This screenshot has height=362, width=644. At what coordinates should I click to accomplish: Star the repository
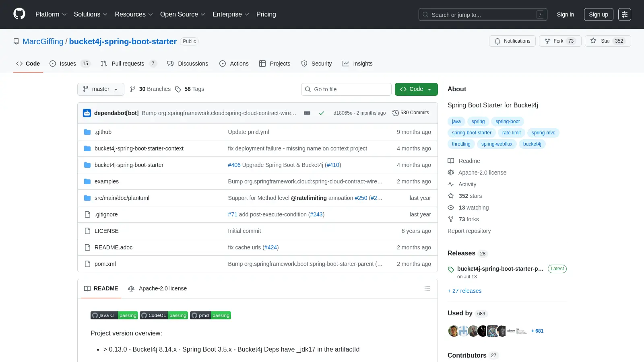[608, 41]
